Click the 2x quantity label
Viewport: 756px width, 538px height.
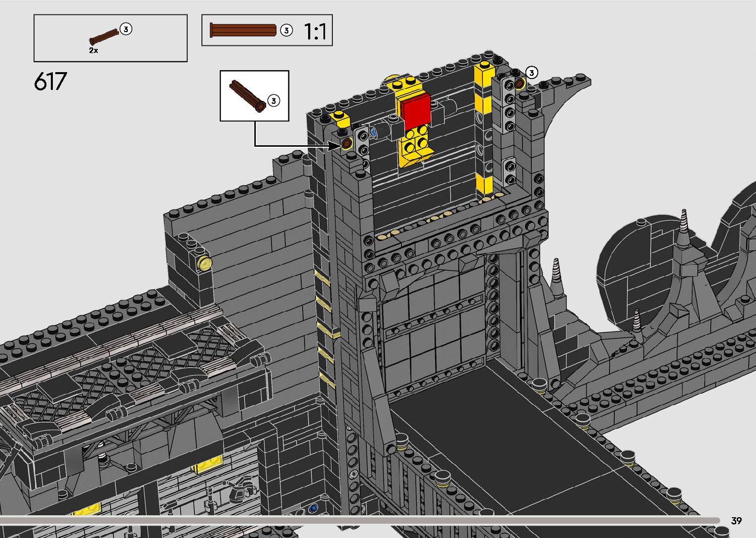93,50
